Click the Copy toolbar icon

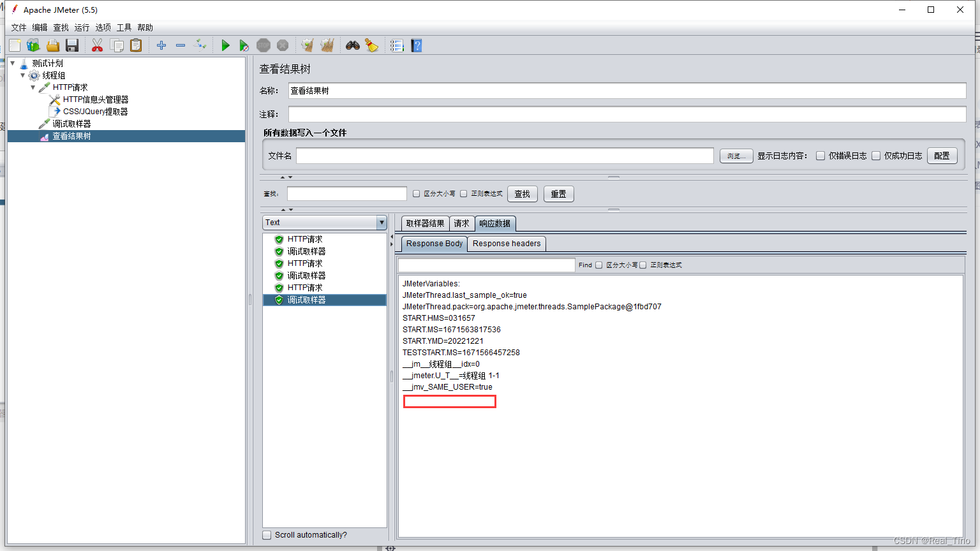coord(117,45)
